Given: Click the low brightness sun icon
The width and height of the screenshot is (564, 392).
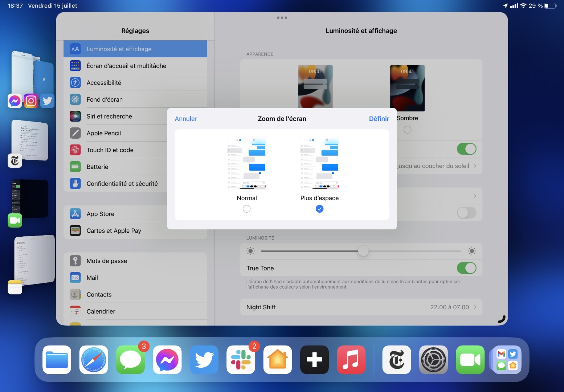Looking at the screenshot, I should click(x=250, y=251).
